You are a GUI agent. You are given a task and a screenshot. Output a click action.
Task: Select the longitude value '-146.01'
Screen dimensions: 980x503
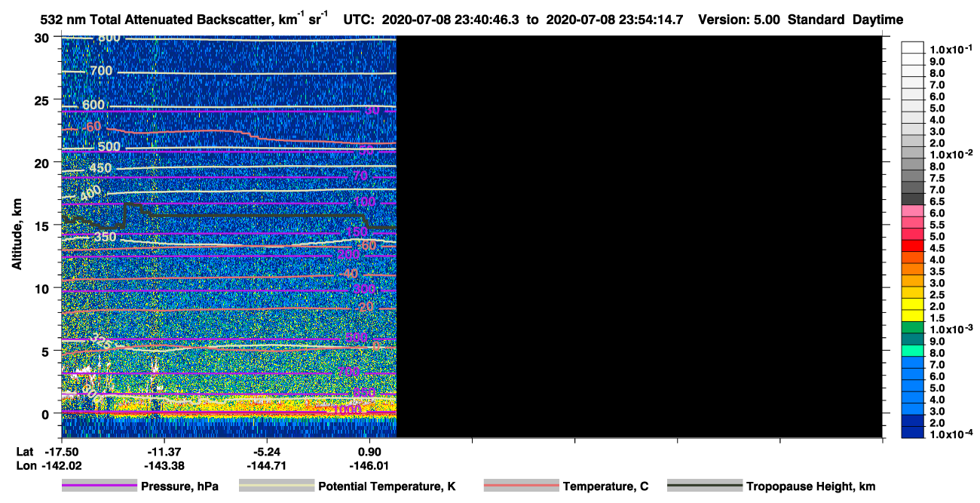[369, 465]
